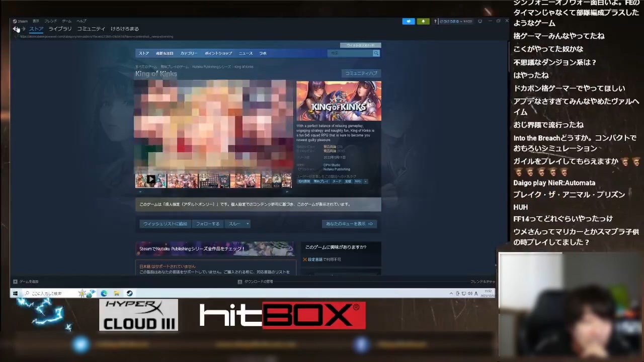This screenshot has height=362, width=644.
Task: Open the Edge browser taskbar icon
Action: click(x=104, y=293)
